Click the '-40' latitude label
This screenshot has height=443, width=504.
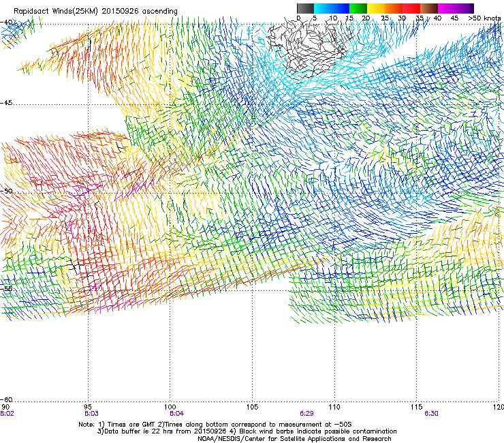6,22
